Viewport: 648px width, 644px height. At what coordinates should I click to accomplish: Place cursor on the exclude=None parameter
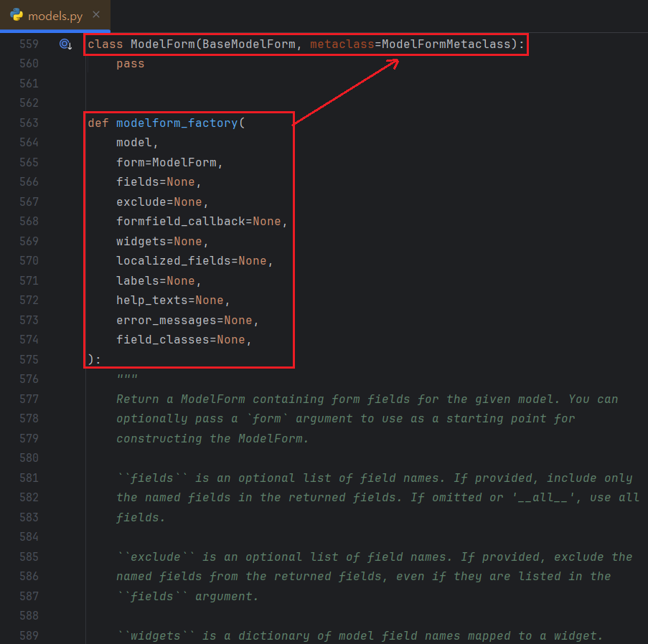(159, 202)
